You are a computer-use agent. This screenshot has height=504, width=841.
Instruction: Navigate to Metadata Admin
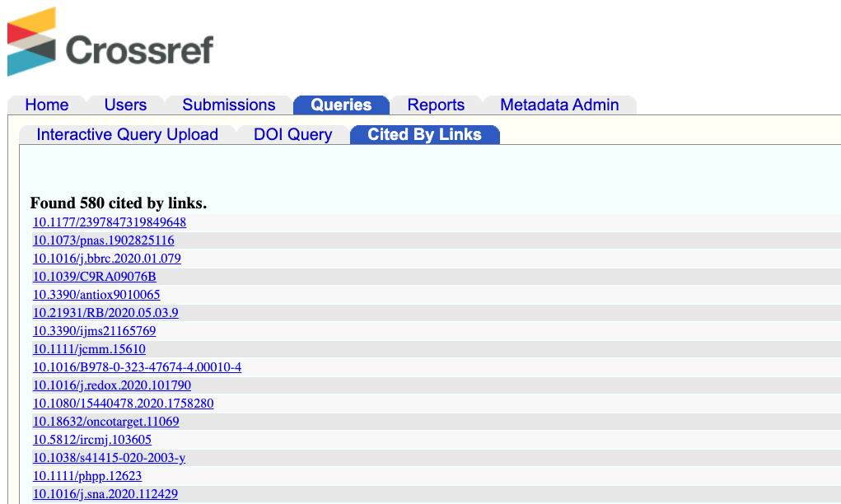point(558,105)
